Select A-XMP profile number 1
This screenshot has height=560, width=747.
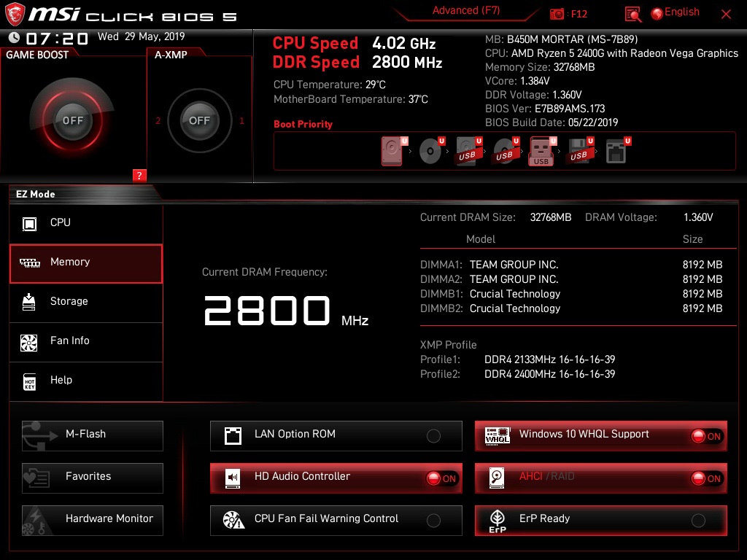click(x=241, y=121)
